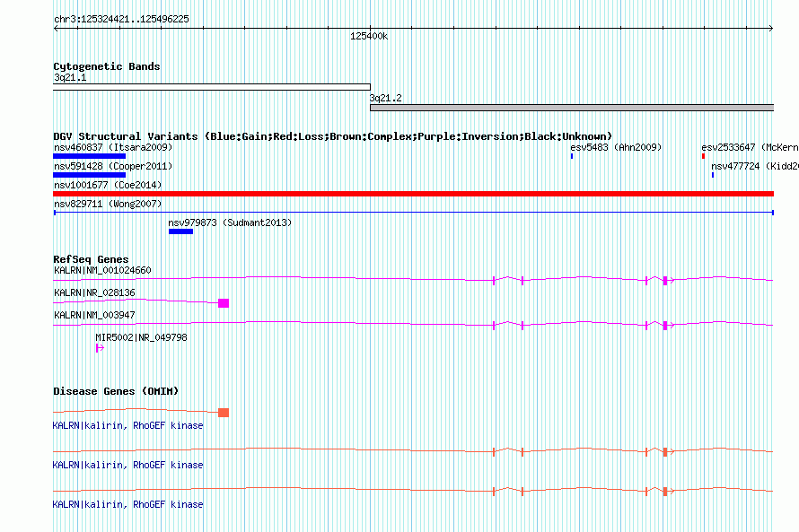The width and height of the screenshot is (799, 532).
Task: Click the esv2533647 variant label
Action: coord(750,147)
